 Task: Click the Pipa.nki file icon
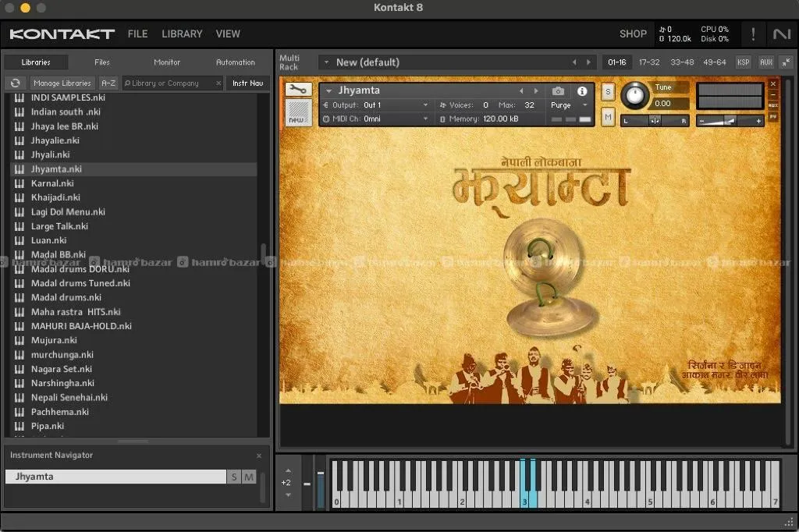tap(20, 426)
